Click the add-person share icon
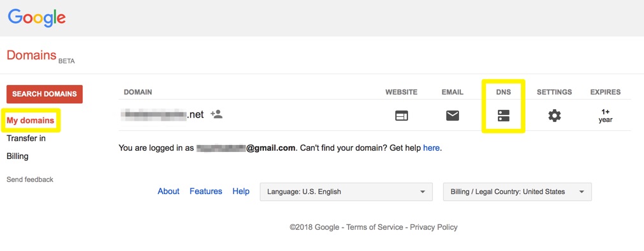This screenshot has width=644, height=251. tap(216, 114)
